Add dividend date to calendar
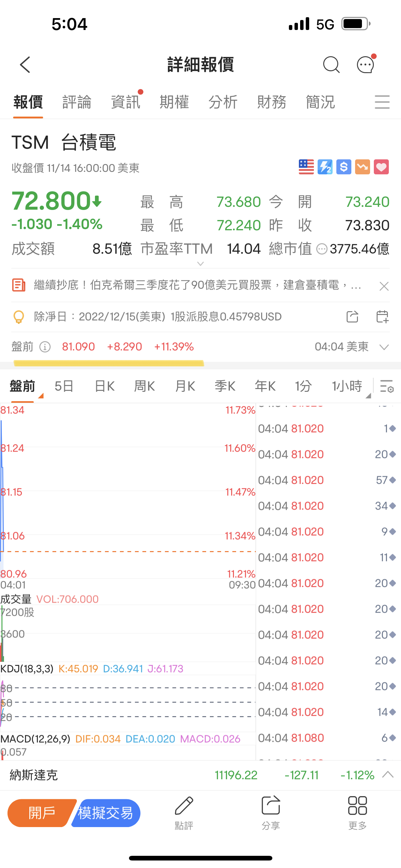 (x=382, y=317)
